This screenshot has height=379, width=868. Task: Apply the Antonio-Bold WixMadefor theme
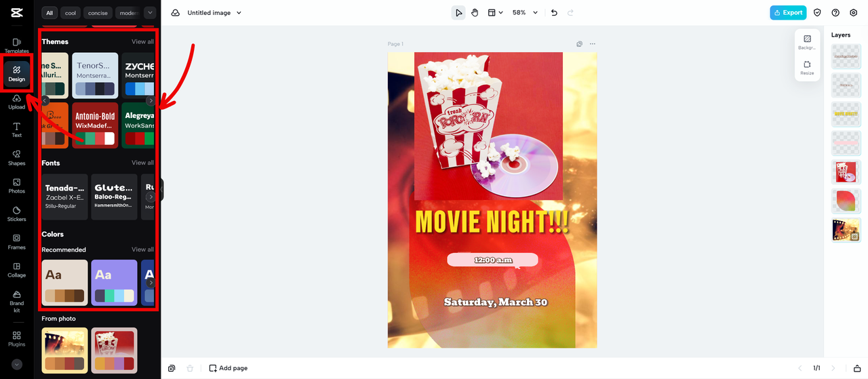pos(95,125)
